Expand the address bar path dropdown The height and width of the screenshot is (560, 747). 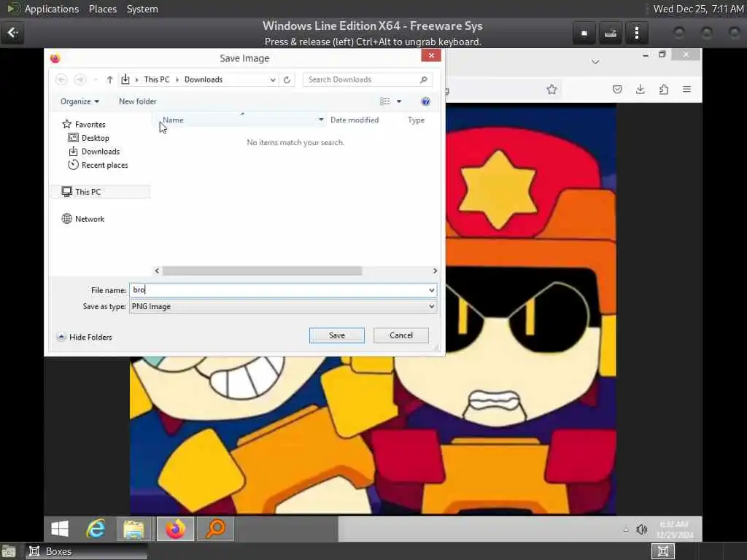273,79
